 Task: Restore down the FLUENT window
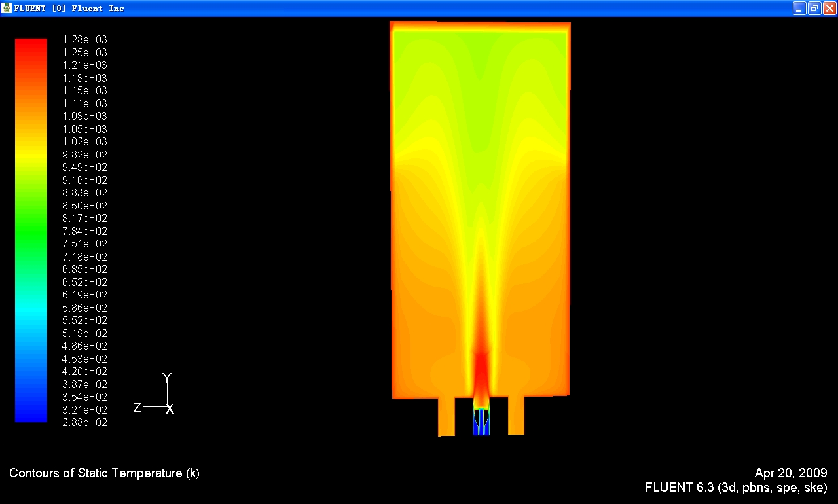coord(814,8)
